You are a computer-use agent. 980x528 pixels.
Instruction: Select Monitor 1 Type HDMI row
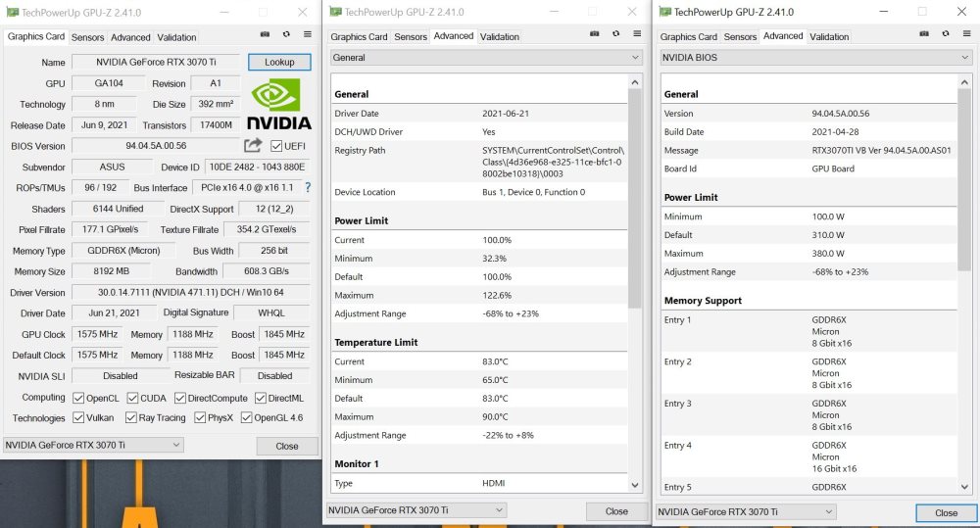tap(479, 483)
